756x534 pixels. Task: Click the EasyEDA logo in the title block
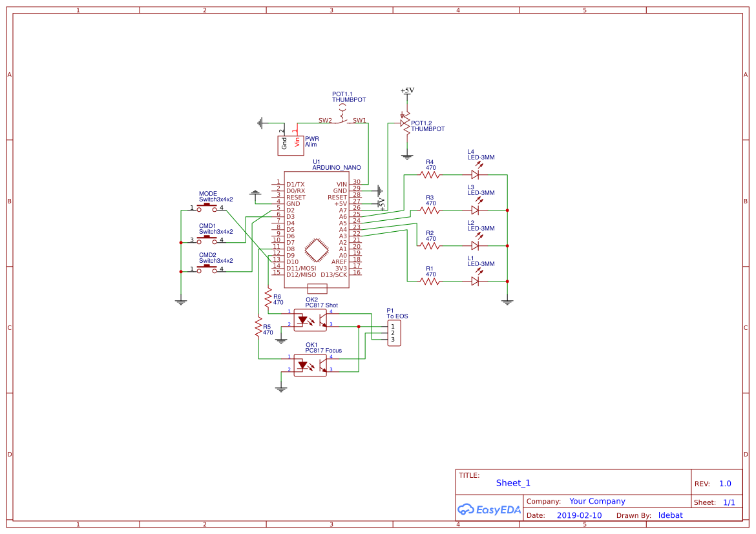point(488,509)
